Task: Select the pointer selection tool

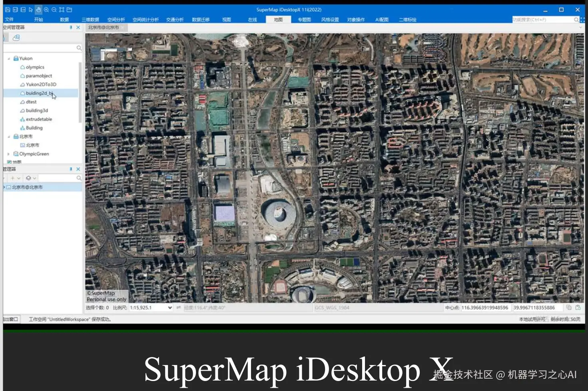Action: [x=30, y=10]
